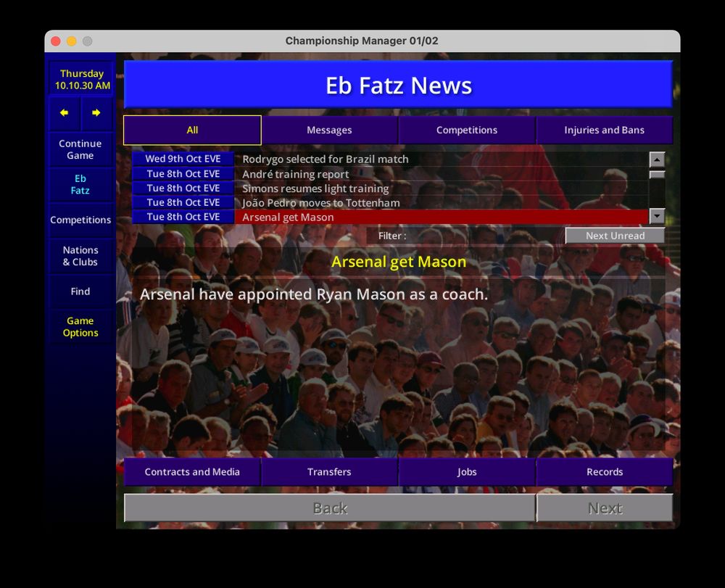This screenshot has width=725, height=588.
Task: Open the Records news tab
Action: pos(605,472)
